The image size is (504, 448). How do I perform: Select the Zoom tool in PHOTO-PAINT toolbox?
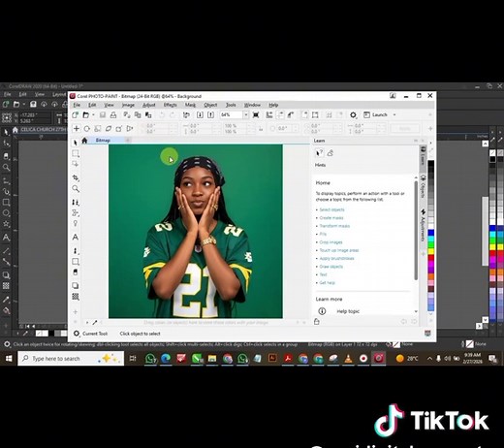coord(76,188)
